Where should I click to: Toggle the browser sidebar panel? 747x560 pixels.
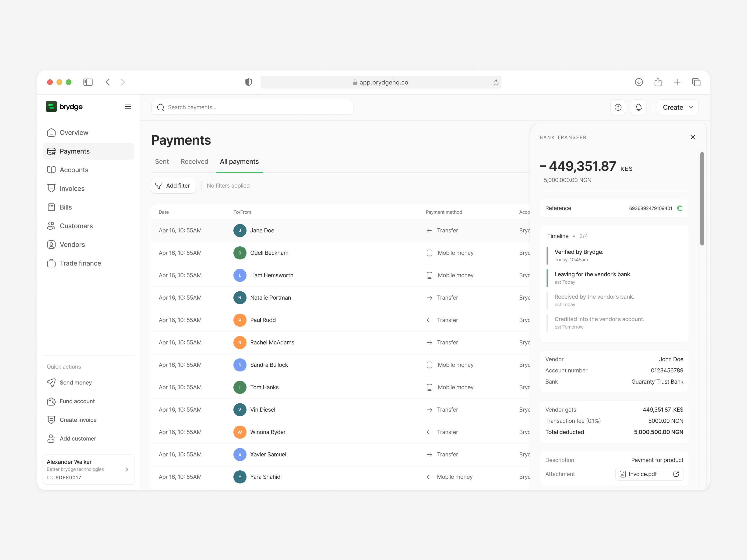click(88, 82)
